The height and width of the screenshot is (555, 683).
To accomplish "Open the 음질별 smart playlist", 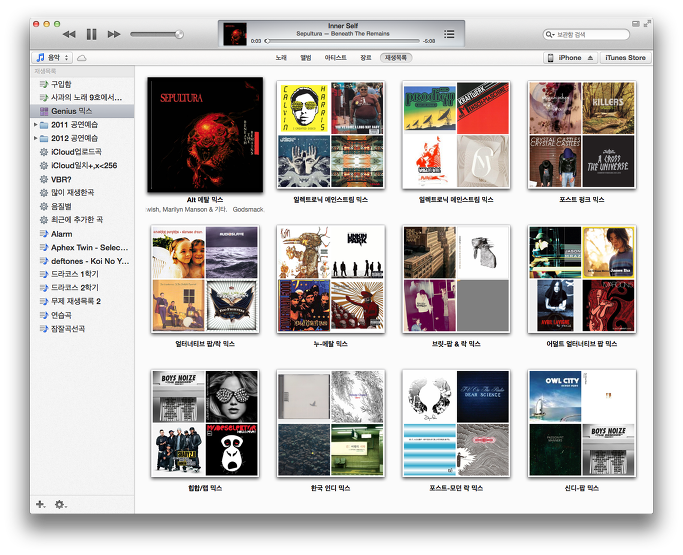I will tap(82, 206).
